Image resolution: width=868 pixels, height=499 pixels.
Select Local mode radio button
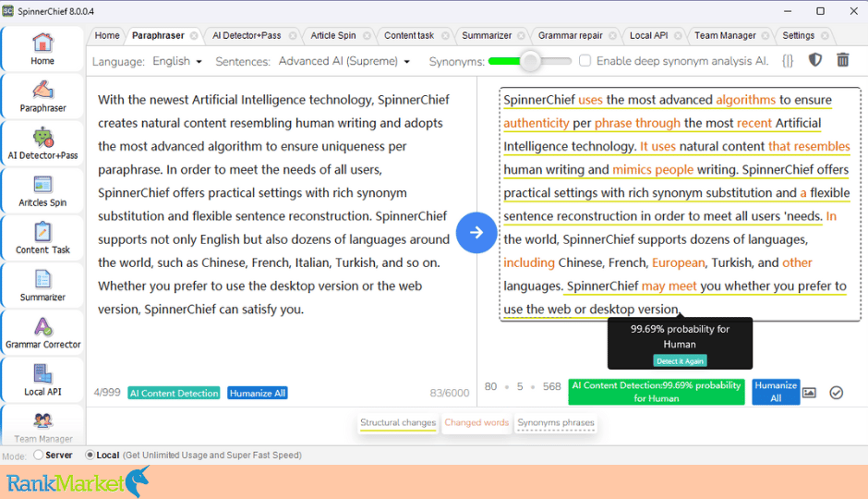[90, 455]
